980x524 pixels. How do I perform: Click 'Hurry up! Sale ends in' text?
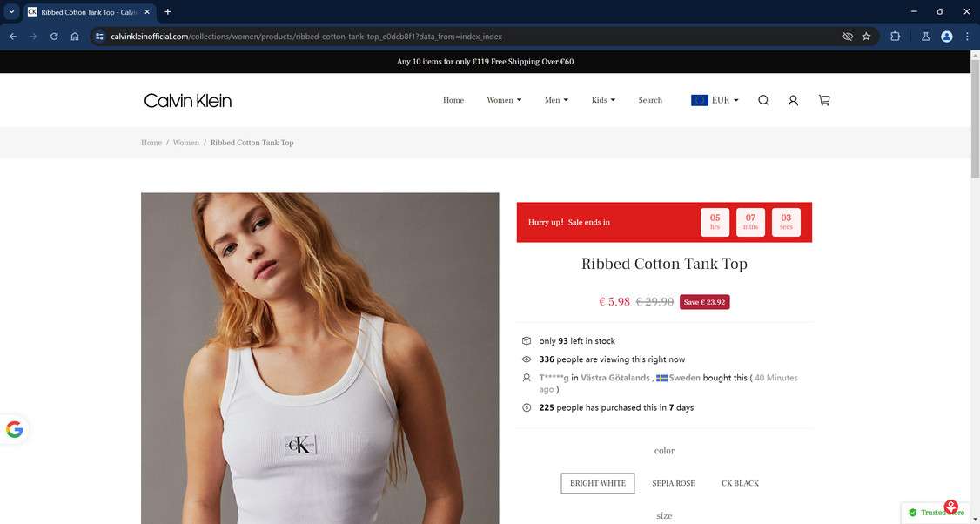(x=568, y=222)
